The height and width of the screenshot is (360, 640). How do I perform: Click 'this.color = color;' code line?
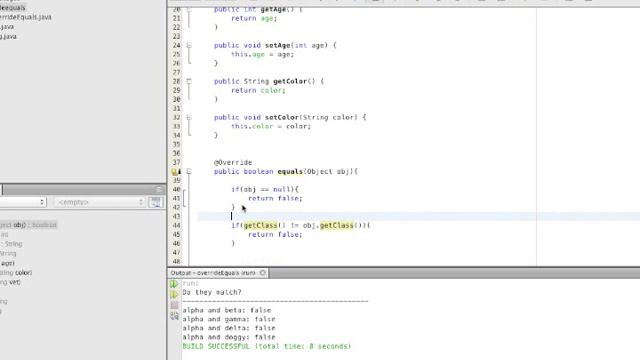click(271, 127)
